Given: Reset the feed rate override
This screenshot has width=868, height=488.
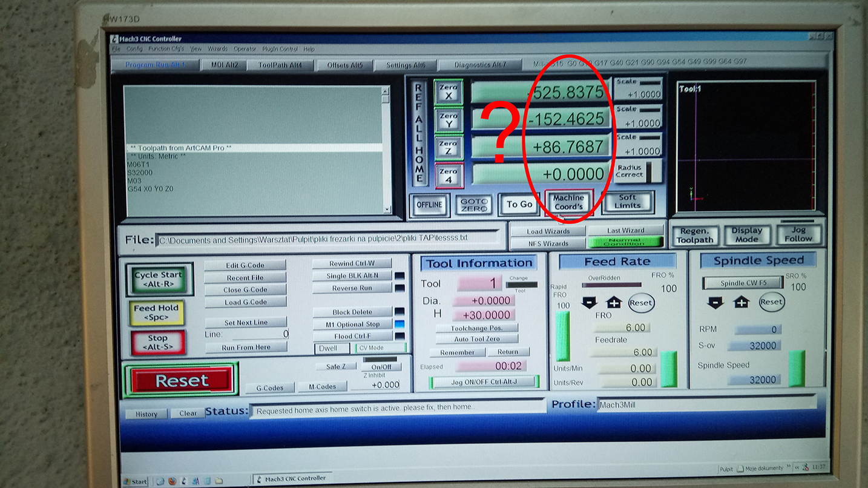Looking at the screenshot, I should [640, 302].
